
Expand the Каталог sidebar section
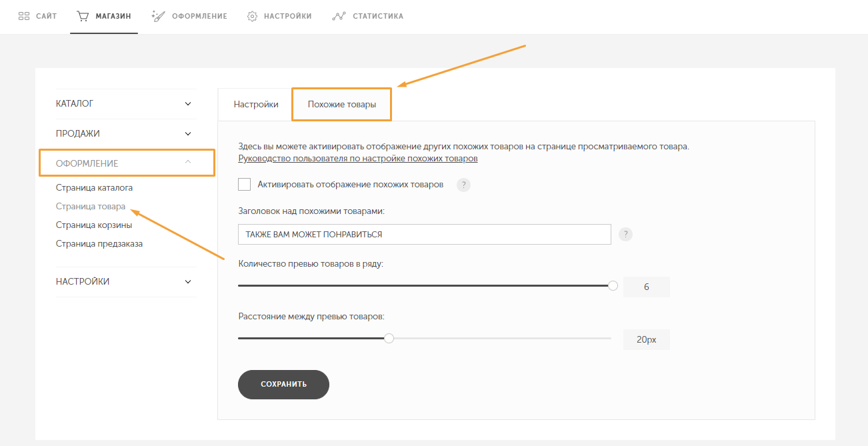click(x=126, y=104)
